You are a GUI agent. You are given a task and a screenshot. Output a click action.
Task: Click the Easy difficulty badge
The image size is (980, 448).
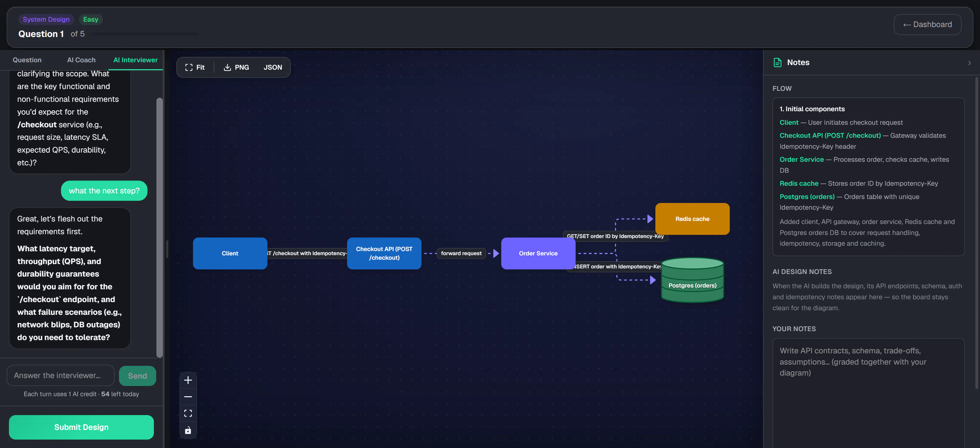[91, 19]
